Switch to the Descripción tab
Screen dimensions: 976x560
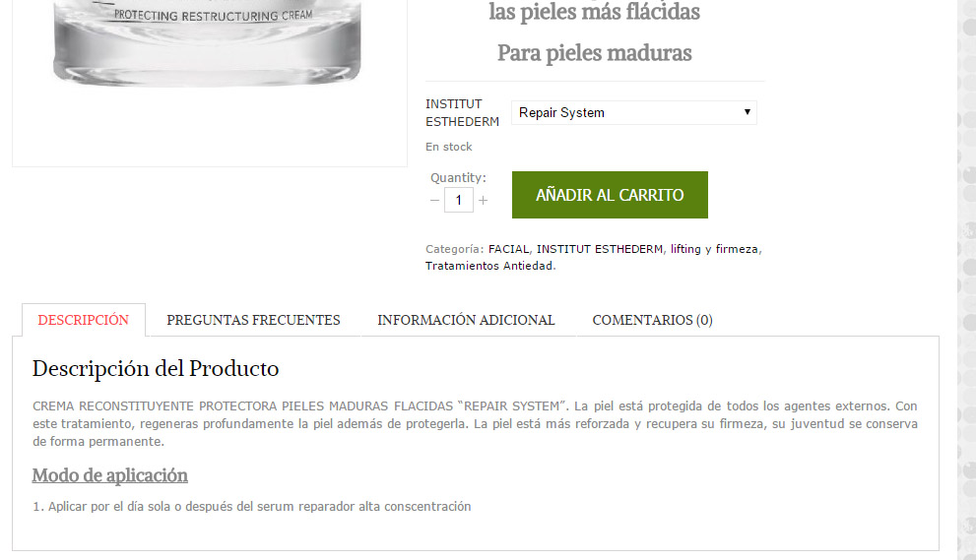84,320
